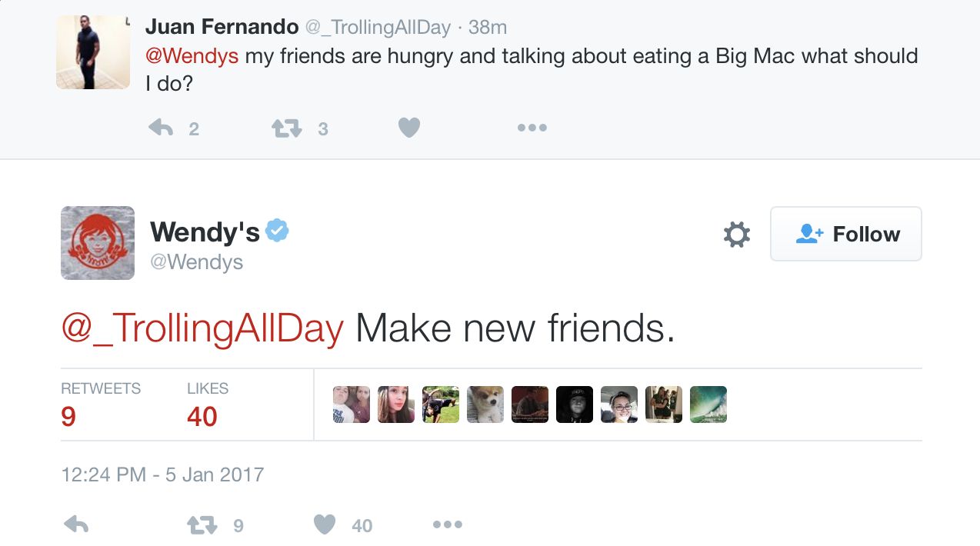Open the black-and-white avatar among likers
Viewport: 980px width, 546px height.
[x=575, y=405]
